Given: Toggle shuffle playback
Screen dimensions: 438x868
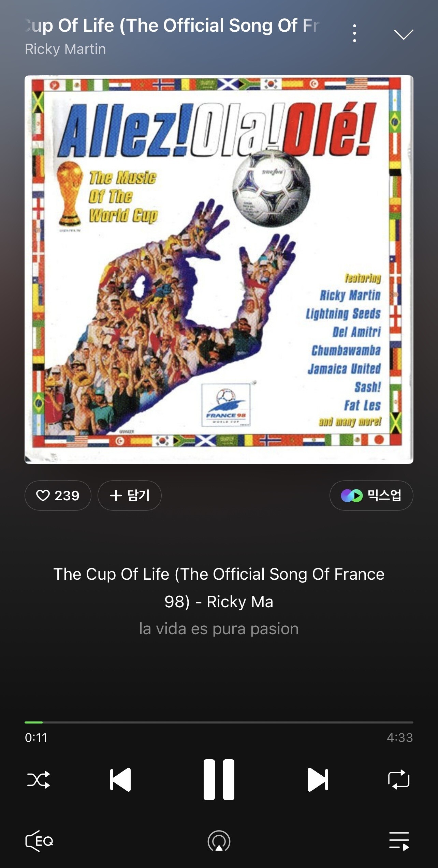Looking at the screenshot, I should click(39, 779).
